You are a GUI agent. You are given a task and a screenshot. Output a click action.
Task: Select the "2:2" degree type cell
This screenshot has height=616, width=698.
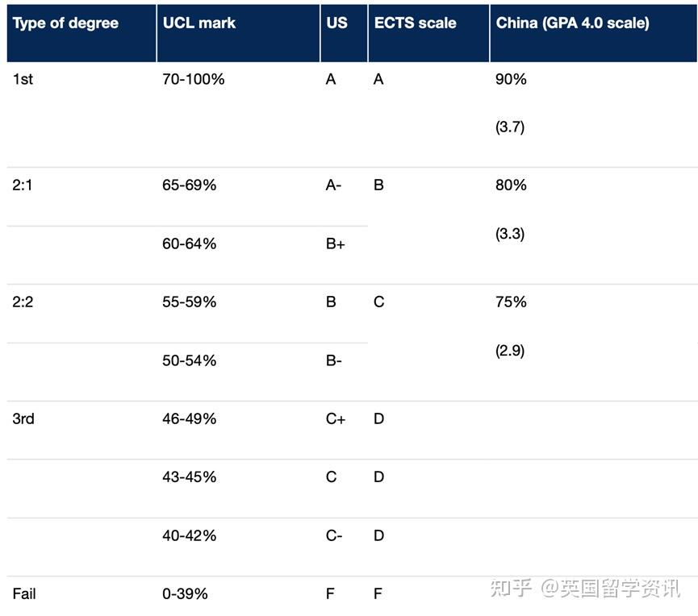coord(23,302)
